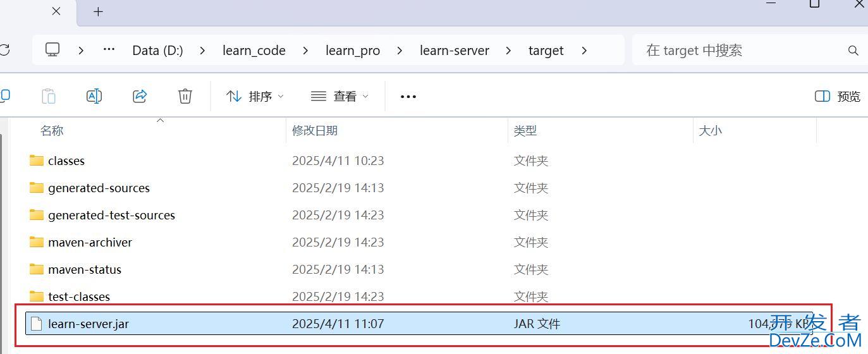Sort by Name (名称) column header
Viewport: 868px width, 354px height.
point(52,130)
